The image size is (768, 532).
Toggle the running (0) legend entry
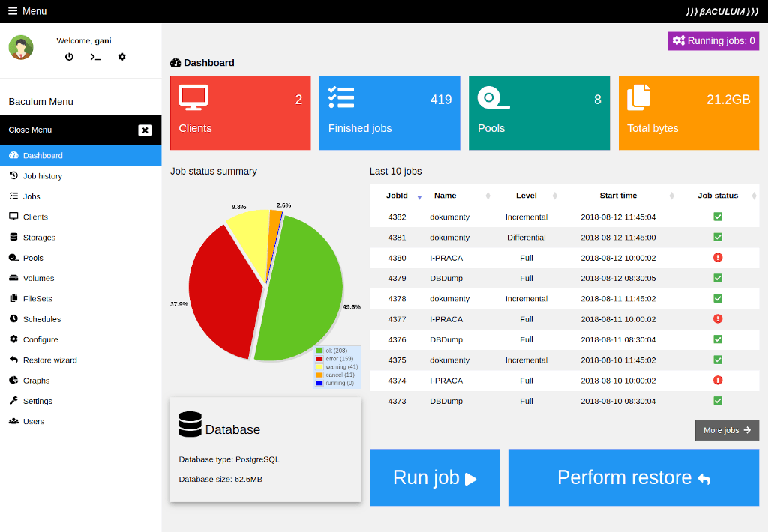[335, 383]
